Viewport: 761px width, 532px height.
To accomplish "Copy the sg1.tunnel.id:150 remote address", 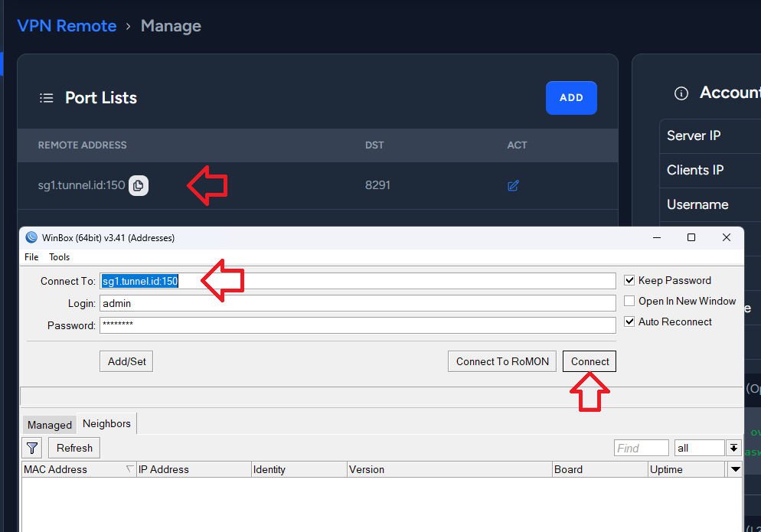I will pos(139,185).
